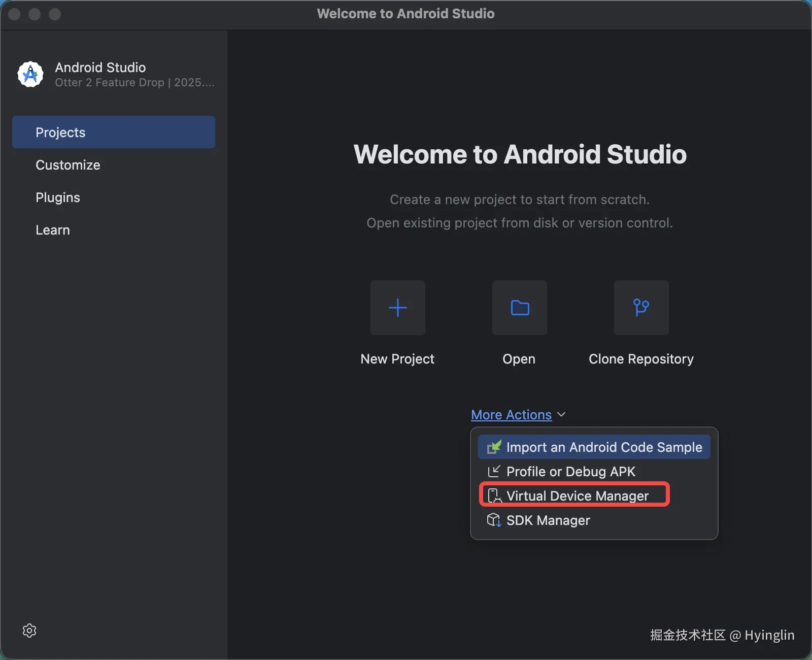
Task: Launch SDK Manager from the menu
Action: (594, 520)
